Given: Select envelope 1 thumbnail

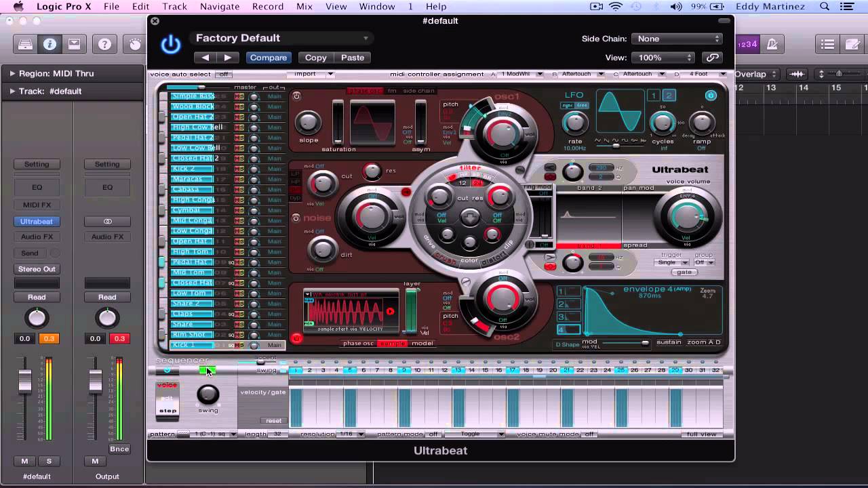Looking at the screenshot, I should [x=568, y=291].
